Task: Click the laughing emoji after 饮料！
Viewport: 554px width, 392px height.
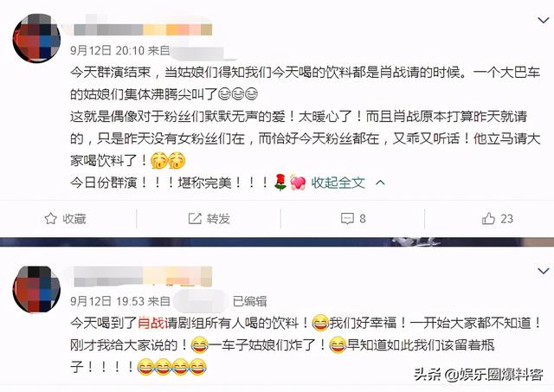Action: [320, 323]
